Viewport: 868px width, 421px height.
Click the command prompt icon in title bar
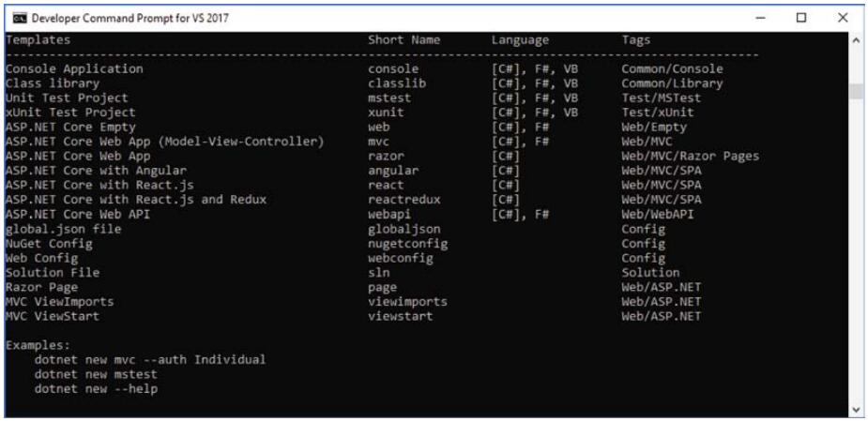[16, 18]
